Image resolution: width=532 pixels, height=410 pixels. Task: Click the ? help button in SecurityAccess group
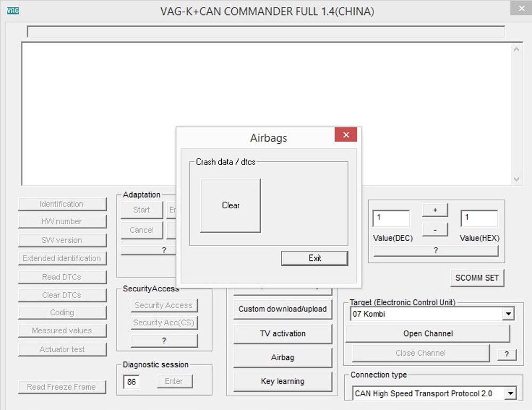[x=164, y=341]
